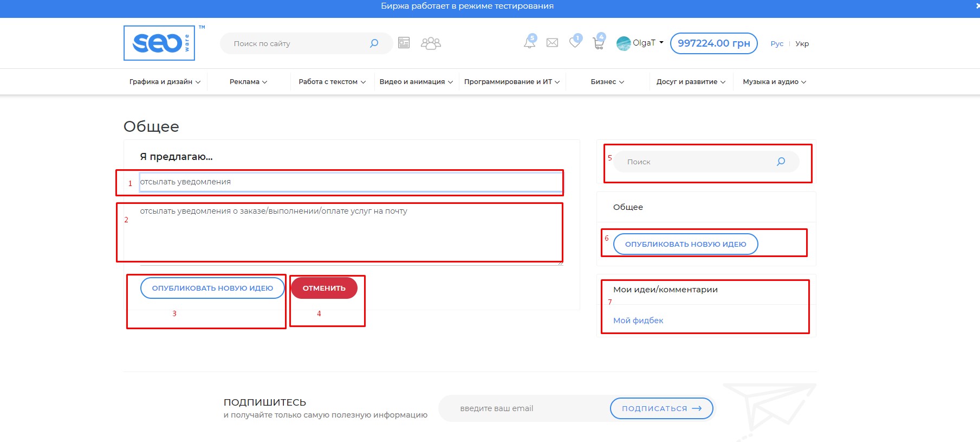This screenshot has width=980, height=442.
Task: Click the site search magnifier icon
Action: coord(374,43)
